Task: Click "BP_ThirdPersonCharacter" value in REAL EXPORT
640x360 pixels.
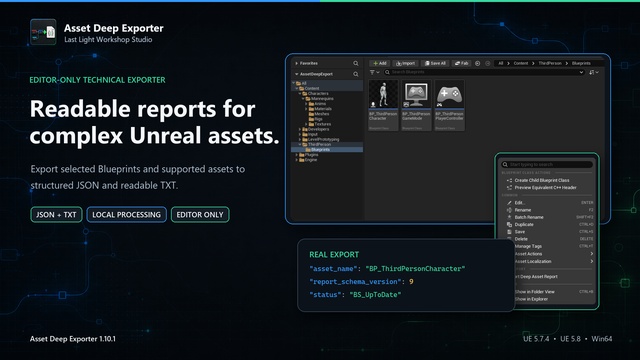Action: 415,269
